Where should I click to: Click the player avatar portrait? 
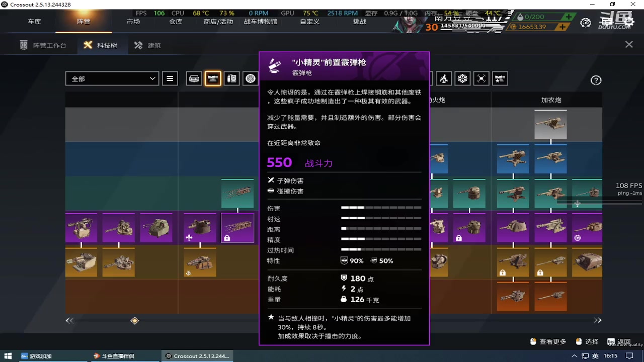coord(411,24)
